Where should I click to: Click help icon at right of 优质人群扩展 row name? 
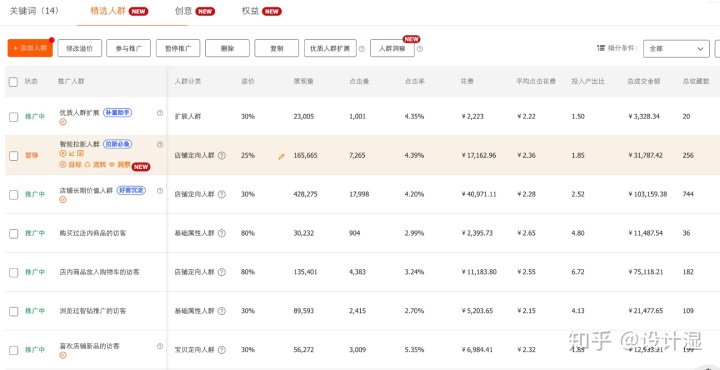point(160,112)
